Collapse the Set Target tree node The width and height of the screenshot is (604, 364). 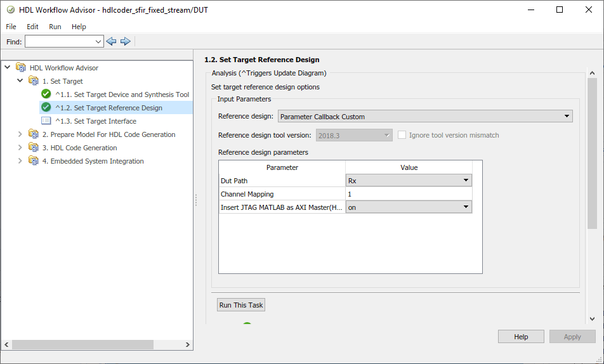20,81
